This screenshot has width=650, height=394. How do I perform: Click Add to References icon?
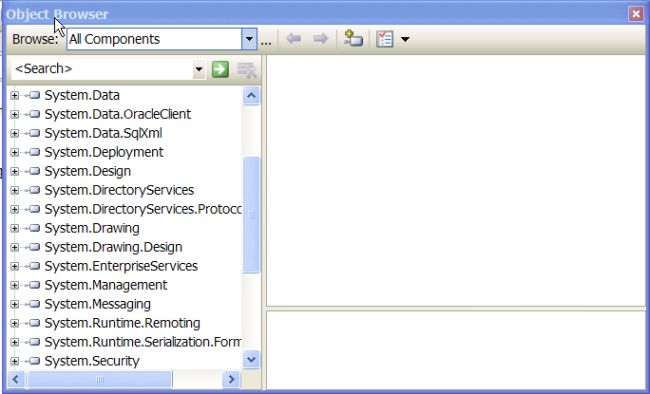pos(353,39)
